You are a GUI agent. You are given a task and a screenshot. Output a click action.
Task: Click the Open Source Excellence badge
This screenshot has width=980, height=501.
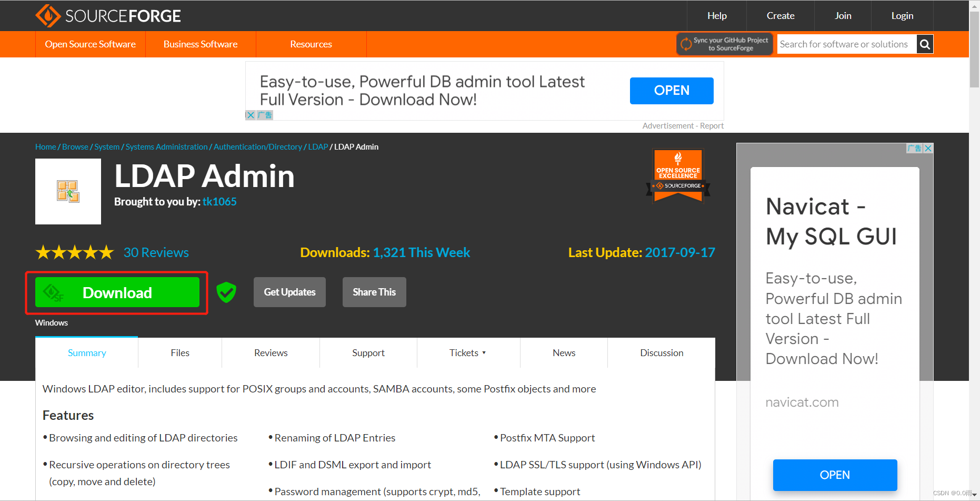(x=678, y=175)
